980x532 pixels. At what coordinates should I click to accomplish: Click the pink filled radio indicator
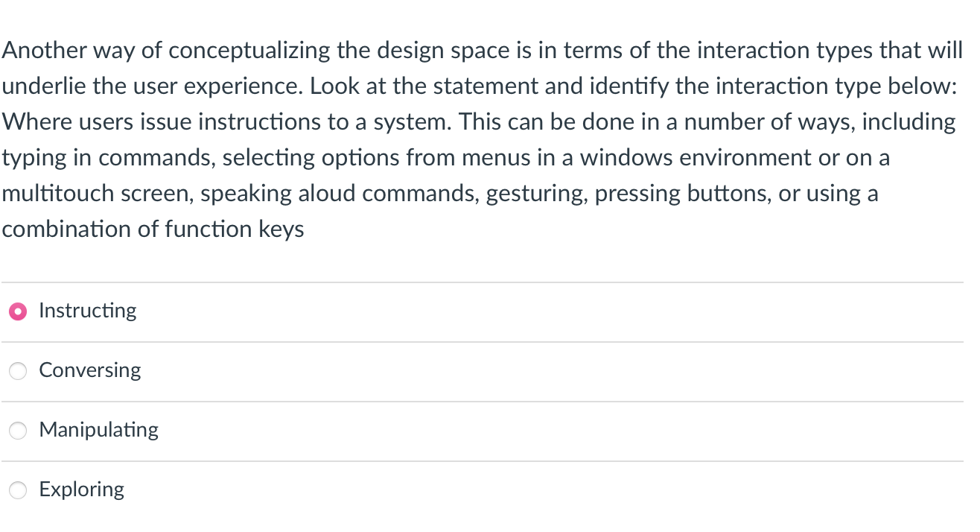[18, 311]
